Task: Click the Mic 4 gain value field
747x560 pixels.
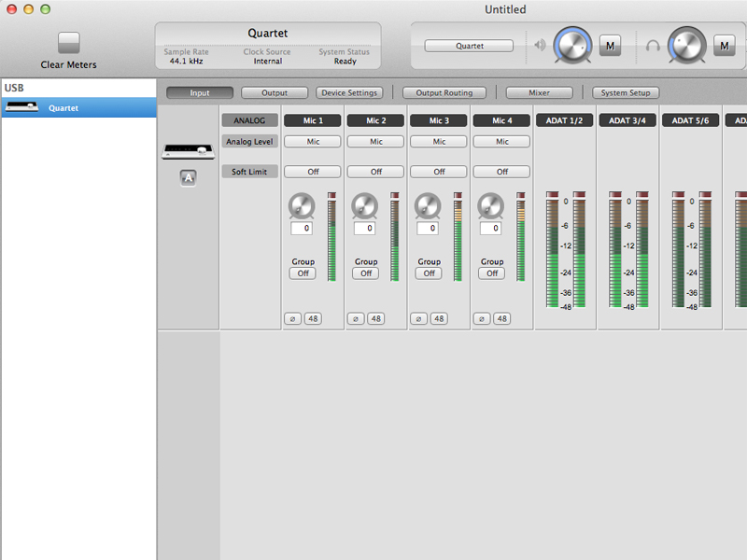Action: click(490, 228)
